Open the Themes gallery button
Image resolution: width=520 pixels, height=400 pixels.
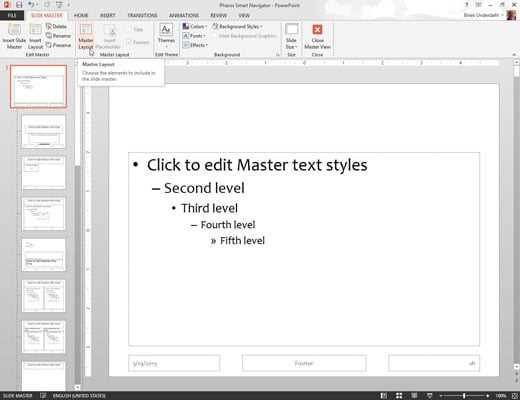(x=166, y=36)
